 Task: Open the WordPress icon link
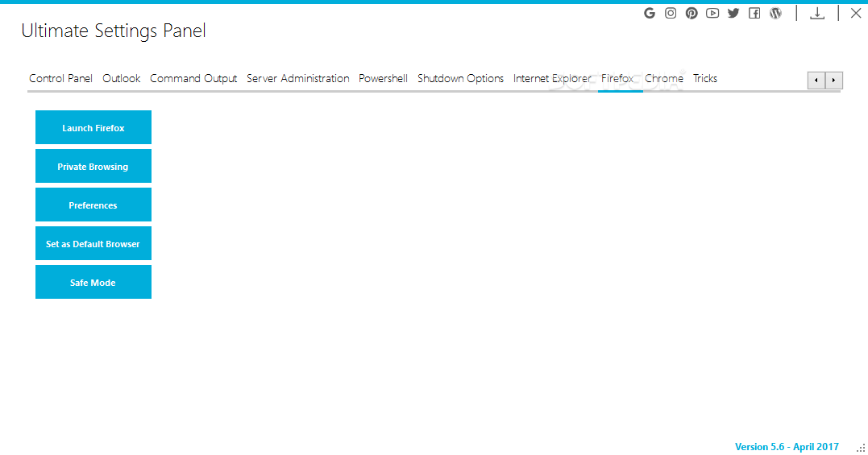tap(775, 13)
